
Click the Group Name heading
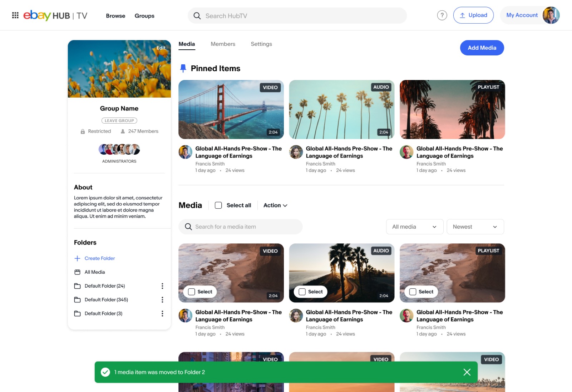[x=119, y=108]
